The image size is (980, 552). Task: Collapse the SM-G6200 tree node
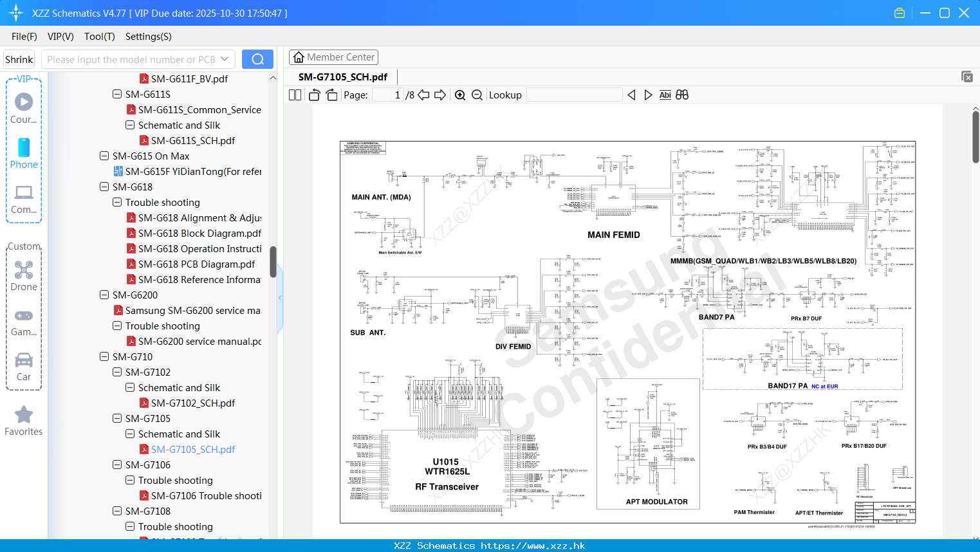(104, 295)
